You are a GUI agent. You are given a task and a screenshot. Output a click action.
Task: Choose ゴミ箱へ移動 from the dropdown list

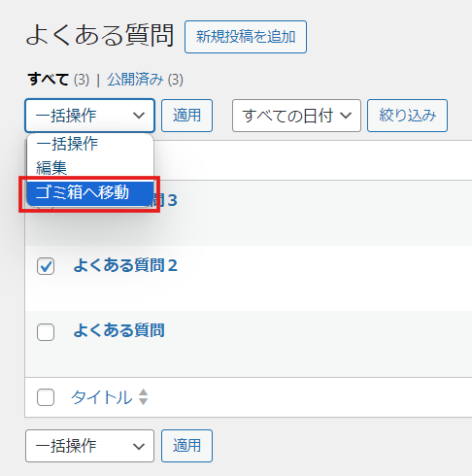pos(90,193)
